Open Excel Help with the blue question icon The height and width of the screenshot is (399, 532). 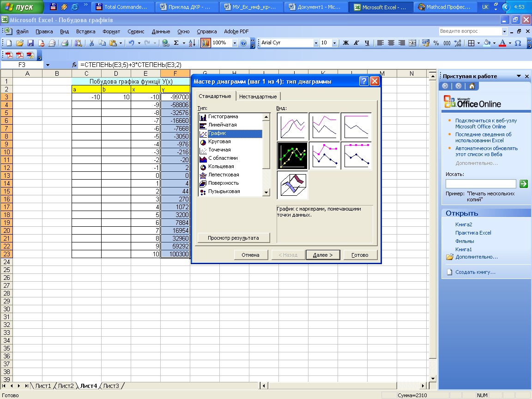(x=243, y=43)
